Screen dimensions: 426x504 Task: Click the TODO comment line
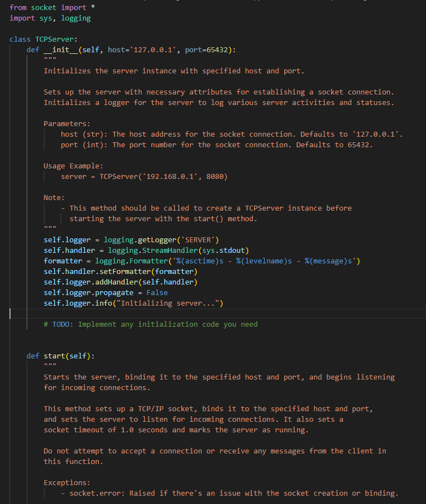tap(151, 325)
